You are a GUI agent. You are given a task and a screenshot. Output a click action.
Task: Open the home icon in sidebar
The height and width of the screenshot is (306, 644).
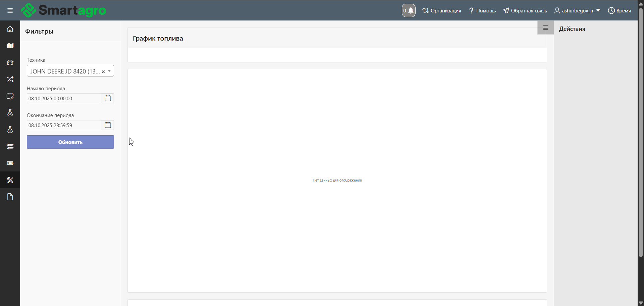[10, 29]
